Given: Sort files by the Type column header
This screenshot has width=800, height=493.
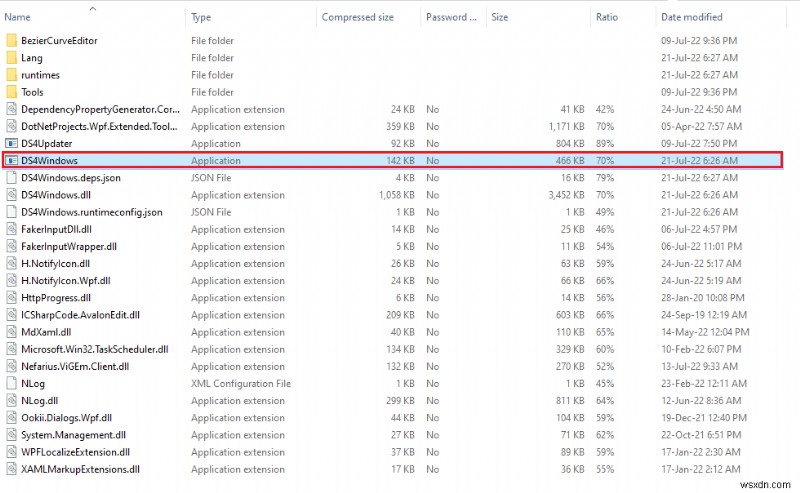Looking at the screenshot, I should (x=201, y=17).
